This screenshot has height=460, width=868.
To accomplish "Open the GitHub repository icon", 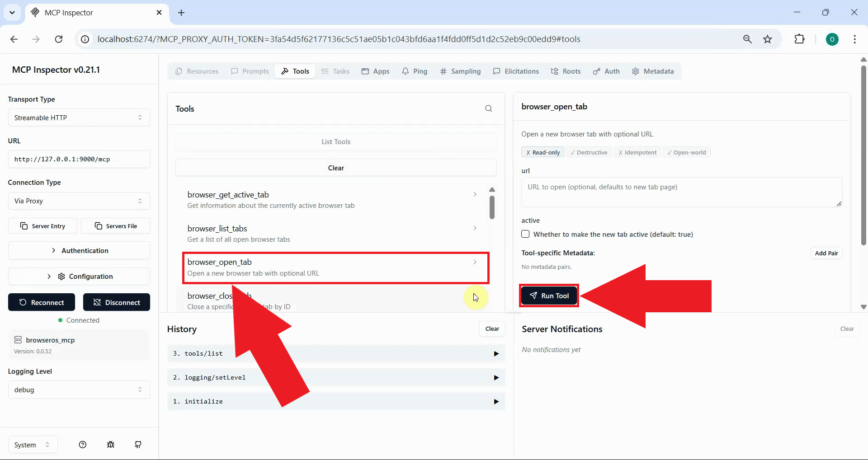I will click(x=138, y=445).
